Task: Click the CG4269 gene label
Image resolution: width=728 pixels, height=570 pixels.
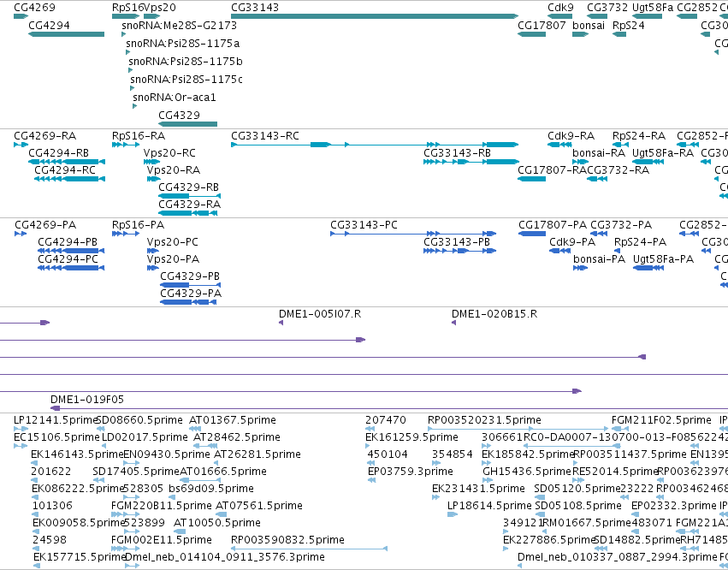Action: tap(34, 8)
